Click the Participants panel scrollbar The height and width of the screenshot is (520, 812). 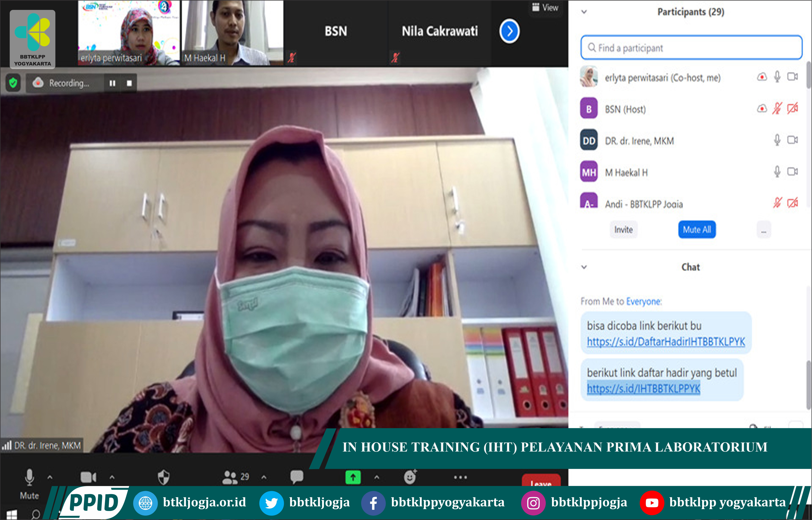(808, 75)
